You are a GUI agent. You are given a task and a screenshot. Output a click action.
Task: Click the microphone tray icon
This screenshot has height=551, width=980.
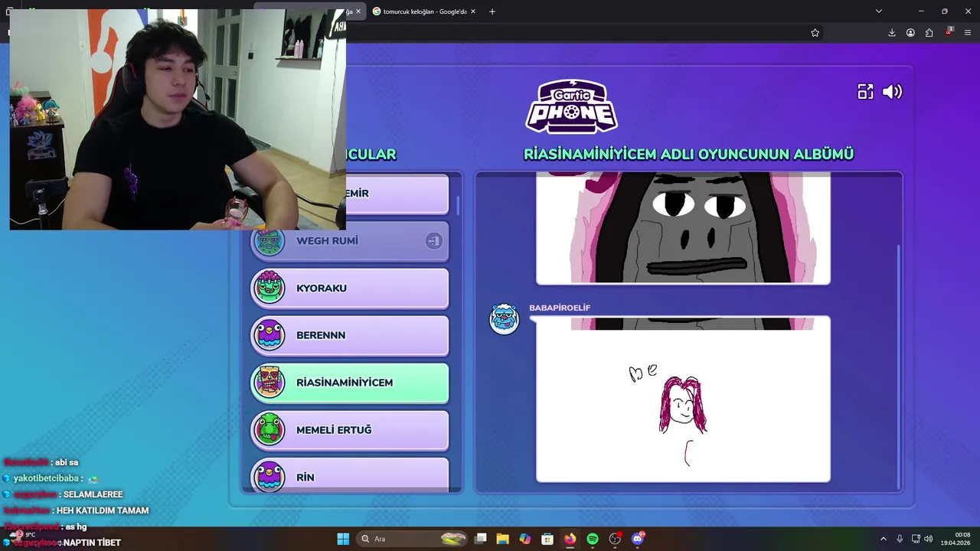coord(900,539)
